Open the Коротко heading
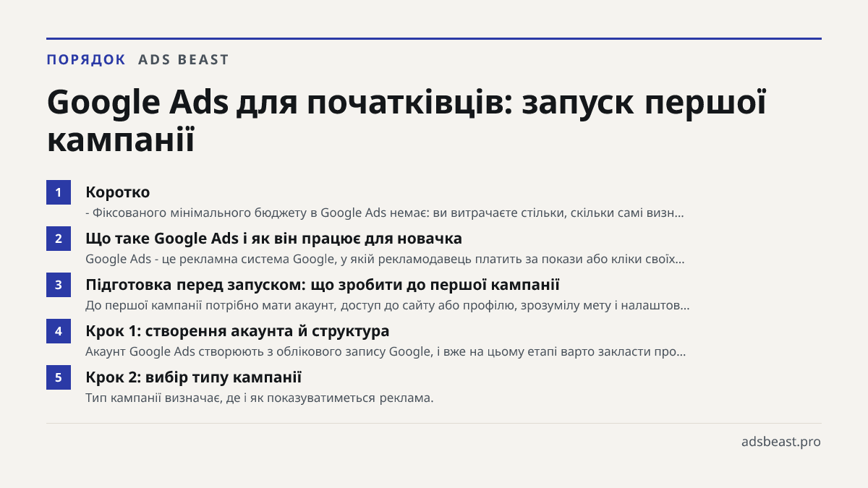This screenshot has height=488, width=868. (x=118, y=192)
